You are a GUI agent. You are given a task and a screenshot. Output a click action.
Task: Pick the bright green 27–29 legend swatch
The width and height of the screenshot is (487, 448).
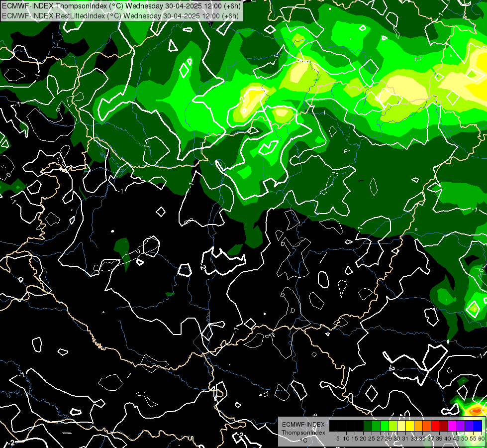pos(385,426)
